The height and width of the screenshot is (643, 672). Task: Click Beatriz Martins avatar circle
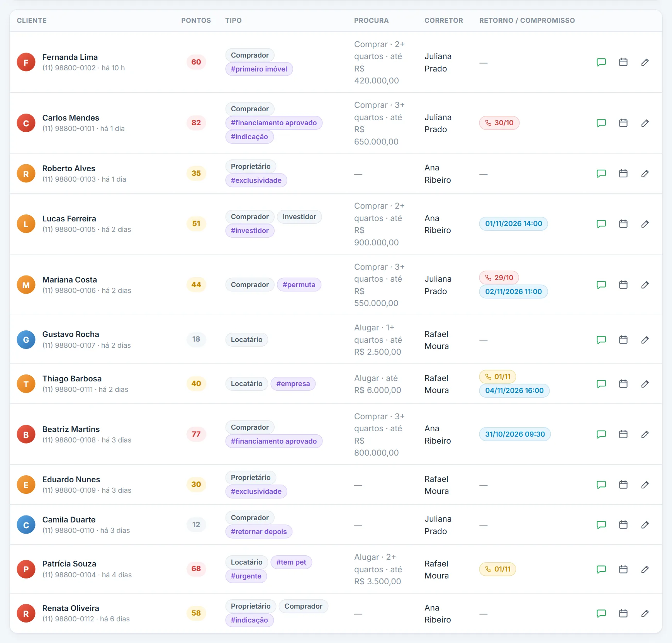coord(26,434)
